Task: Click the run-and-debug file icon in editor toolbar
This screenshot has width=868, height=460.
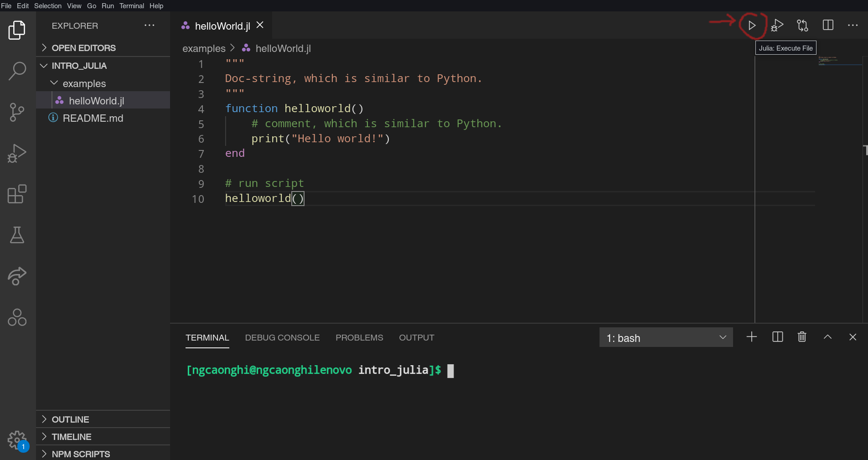Action: [x=777, y=26]
